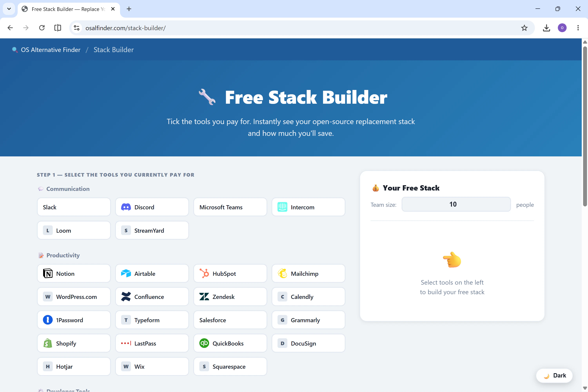Click the page vertical scrollbar thumb
The image size is (588, 392).
click(585, 126)
